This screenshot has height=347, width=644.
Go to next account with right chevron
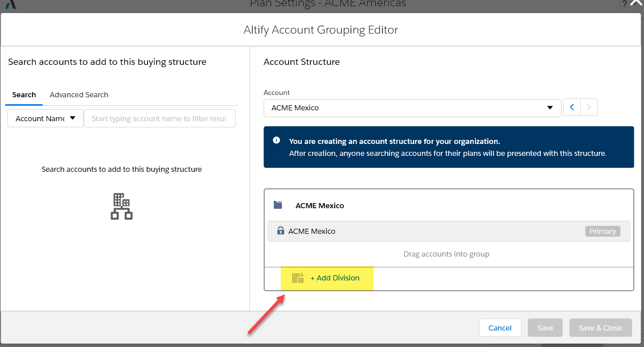(589, 108)
